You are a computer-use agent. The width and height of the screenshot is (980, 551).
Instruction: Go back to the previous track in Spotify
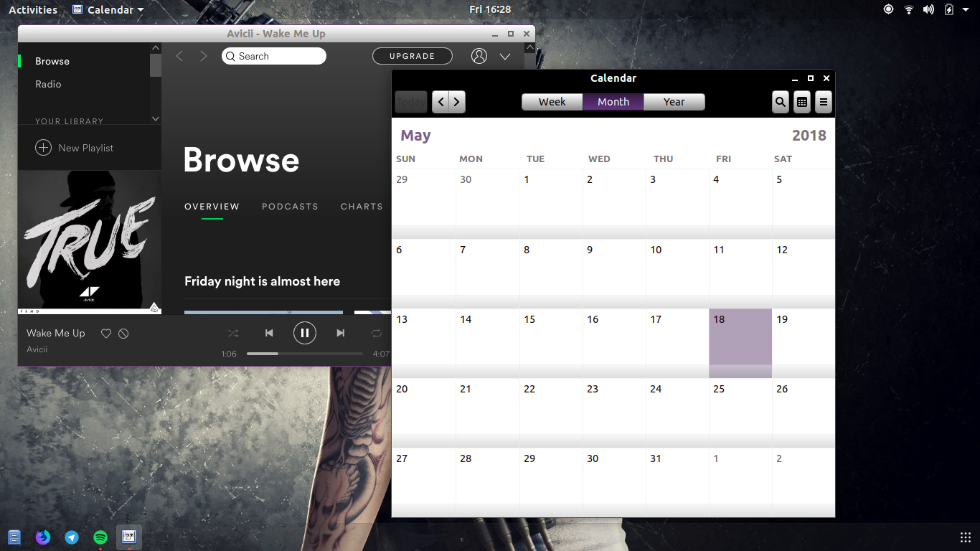click(x=269, y=333)
